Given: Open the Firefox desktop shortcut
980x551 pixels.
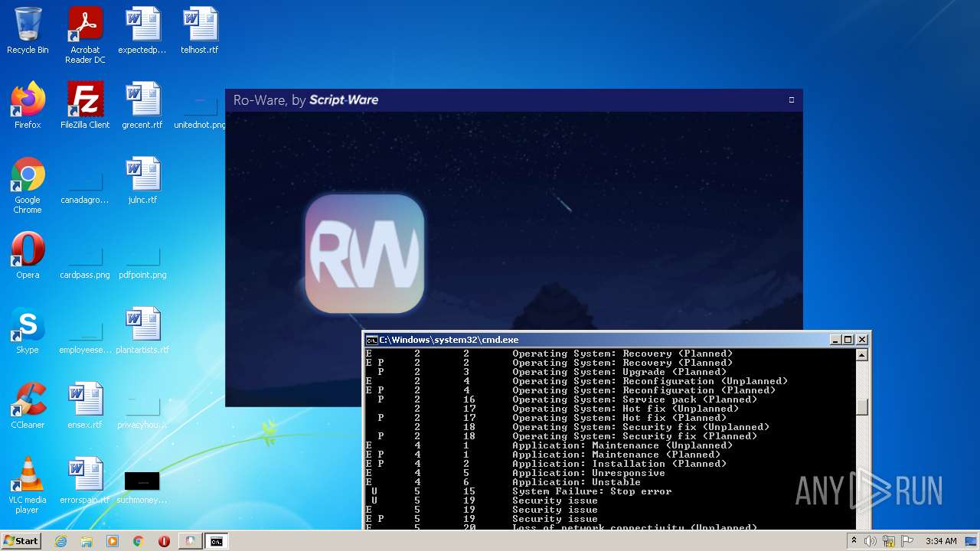Looking at the screenshot, I should click(28, 106).
